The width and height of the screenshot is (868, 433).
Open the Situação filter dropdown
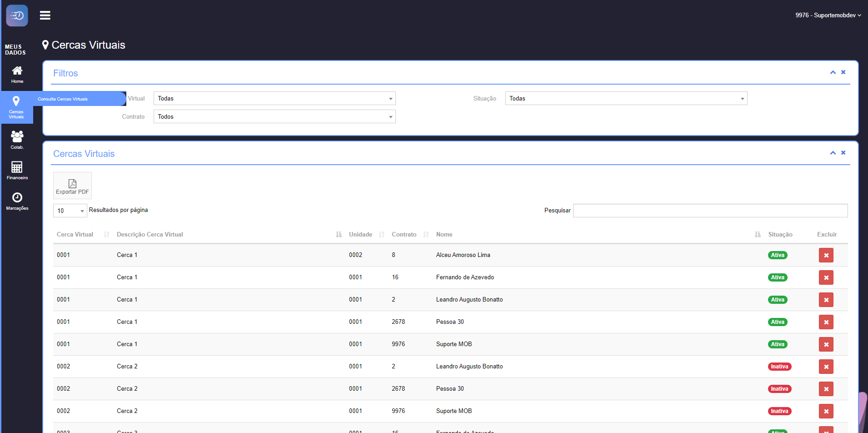tap(626, 98)
